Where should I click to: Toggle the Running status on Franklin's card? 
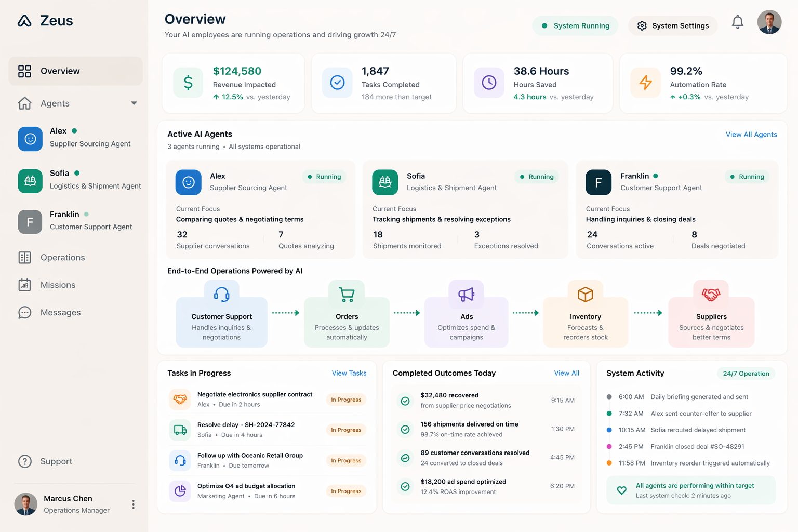pos(747,177)
